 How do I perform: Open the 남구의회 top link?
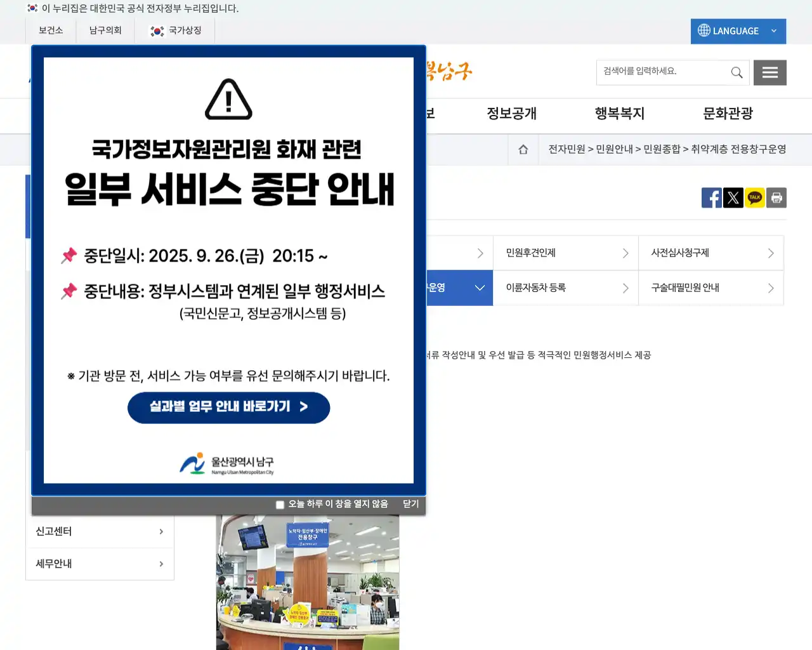point(105,30)
